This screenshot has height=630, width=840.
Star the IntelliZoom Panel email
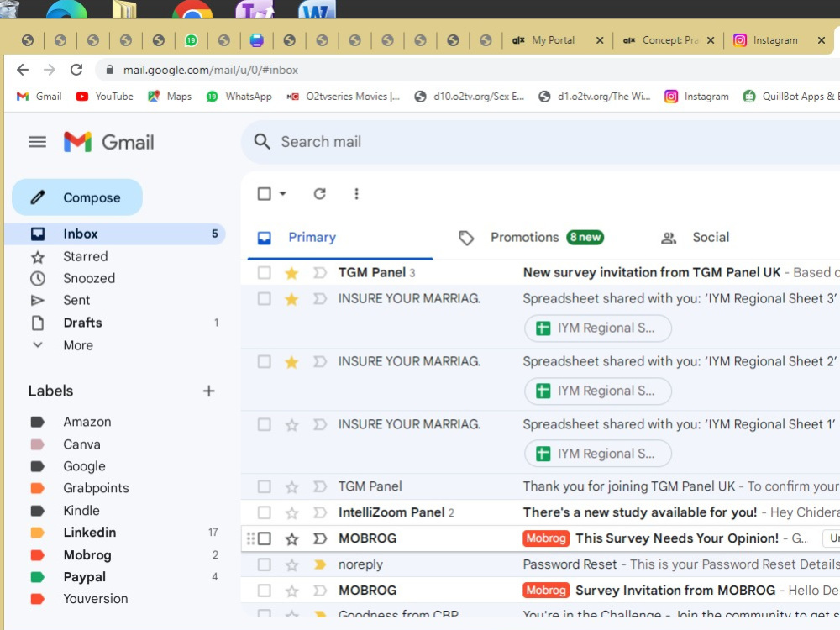click(291, 513)
